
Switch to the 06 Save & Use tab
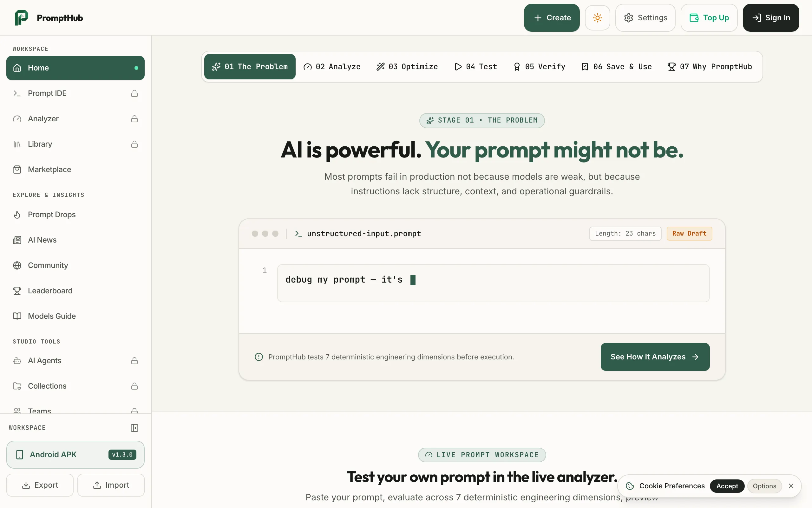(x=616, y=67)
